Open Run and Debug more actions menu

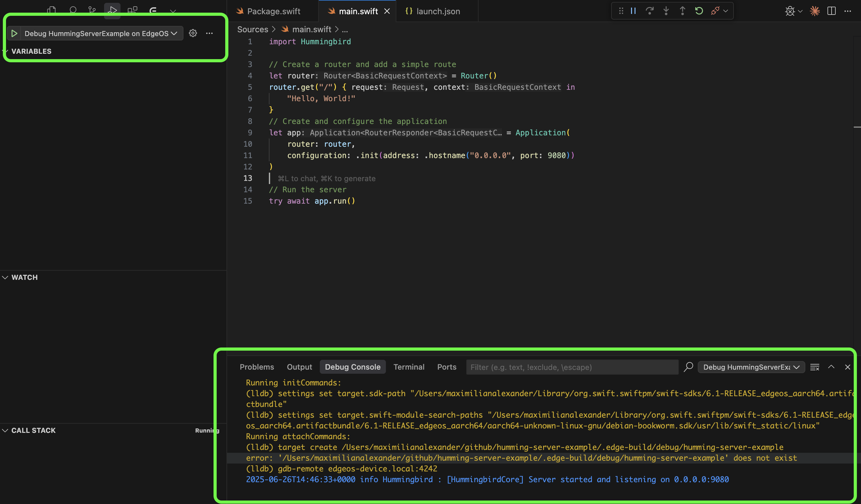tap(209, 33)
